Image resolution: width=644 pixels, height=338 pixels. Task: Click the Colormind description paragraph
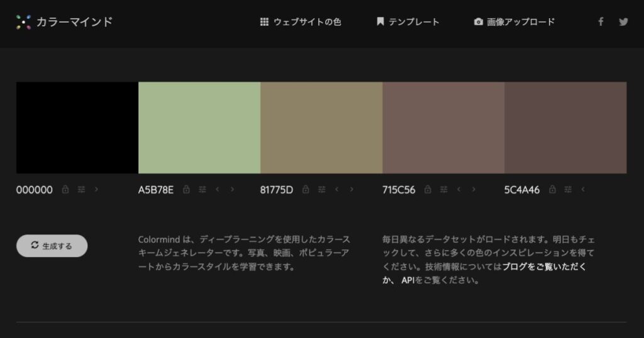click(244, 253)
